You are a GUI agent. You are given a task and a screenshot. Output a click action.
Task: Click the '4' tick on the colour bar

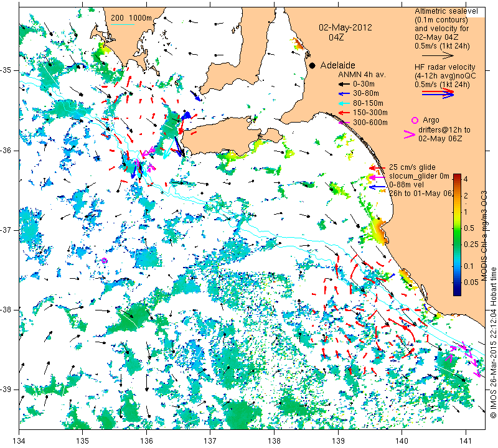(x=466, y=179)
